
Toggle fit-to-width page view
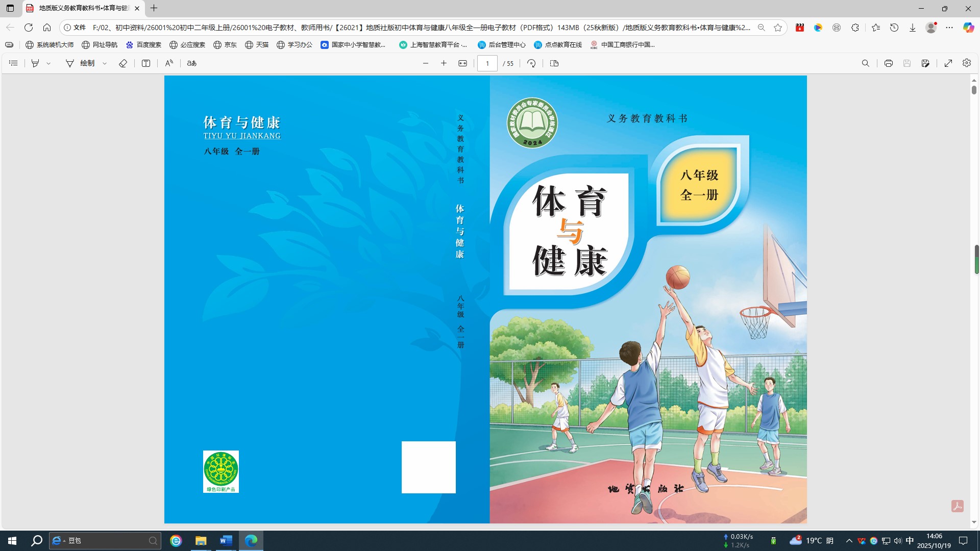(462, 63)
